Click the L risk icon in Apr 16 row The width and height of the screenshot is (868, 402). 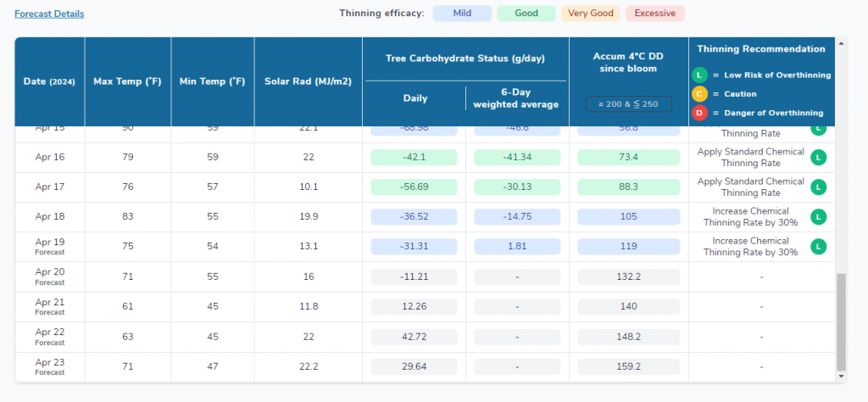(x=818, y=157)
